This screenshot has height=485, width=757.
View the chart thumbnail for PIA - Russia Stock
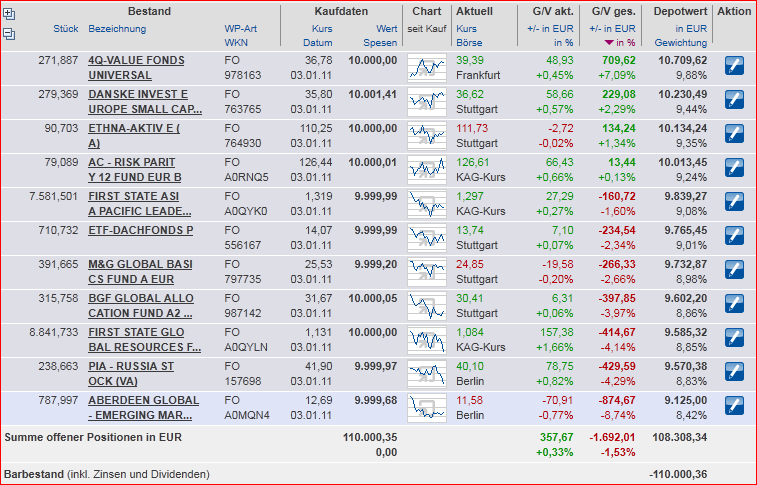(427, 372)
